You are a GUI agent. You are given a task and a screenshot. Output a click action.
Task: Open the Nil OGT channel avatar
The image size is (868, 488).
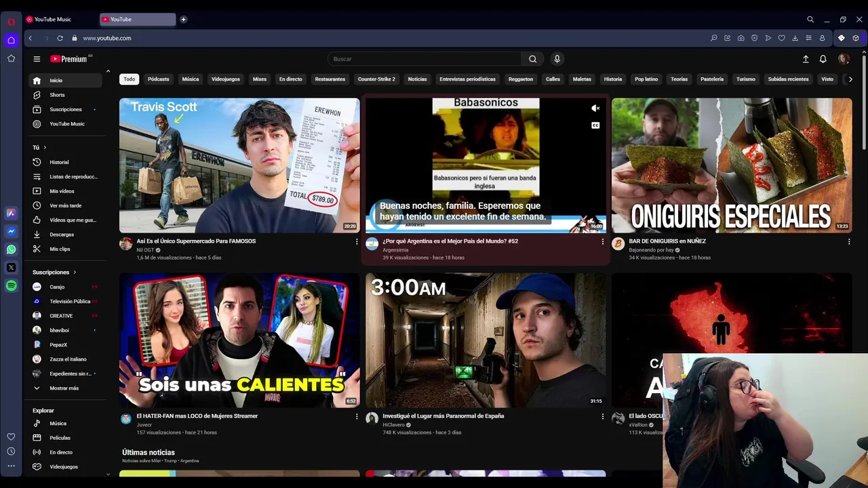coord(125,244)
